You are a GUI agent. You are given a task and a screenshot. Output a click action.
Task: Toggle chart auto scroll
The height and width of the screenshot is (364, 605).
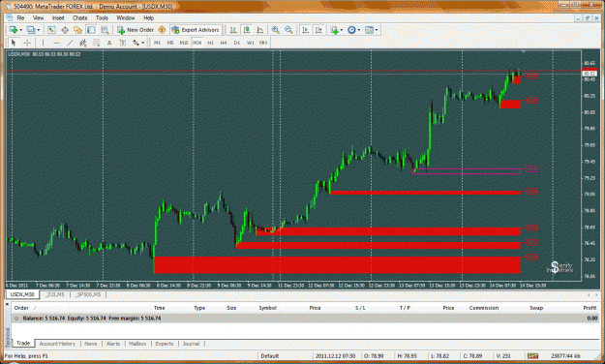point(306,30)
